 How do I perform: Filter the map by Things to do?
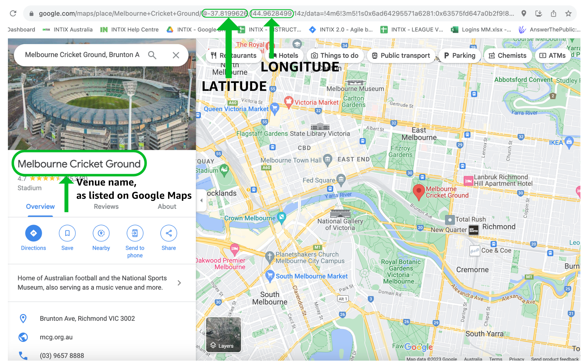pos(335,56)
